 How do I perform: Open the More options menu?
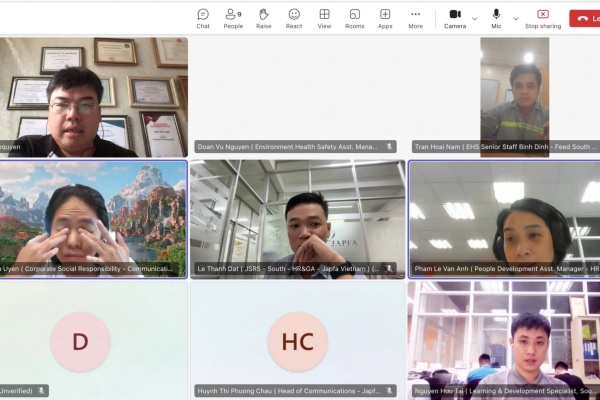tap(415, 18)
